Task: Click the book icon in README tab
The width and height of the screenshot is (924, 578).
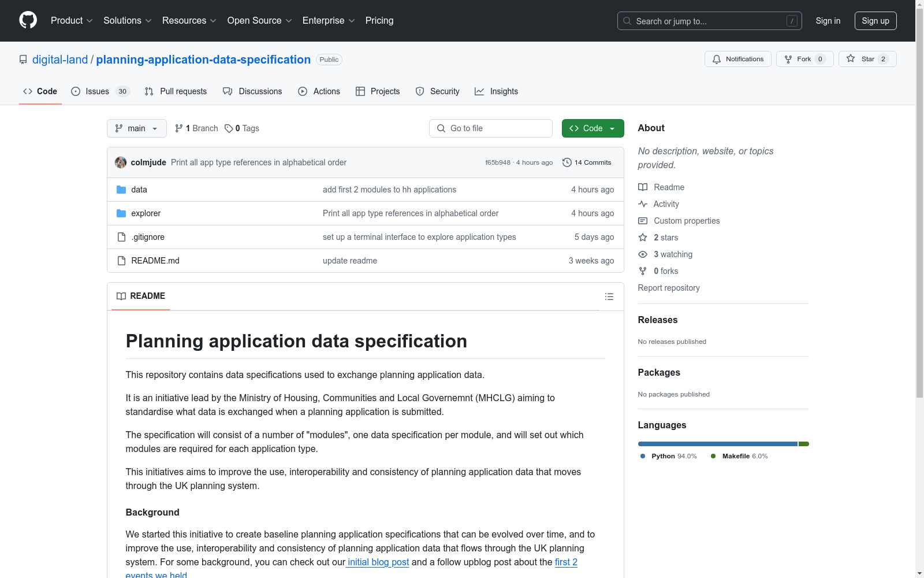Action: tap(121, 296)
